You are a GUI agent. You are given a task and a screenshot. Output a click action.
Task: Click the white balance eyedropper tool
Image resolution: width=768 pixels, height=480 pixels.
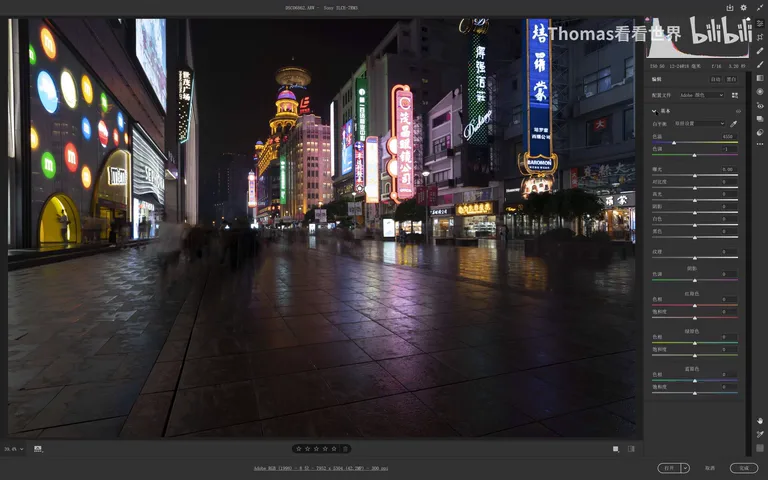tap(734, 123)
